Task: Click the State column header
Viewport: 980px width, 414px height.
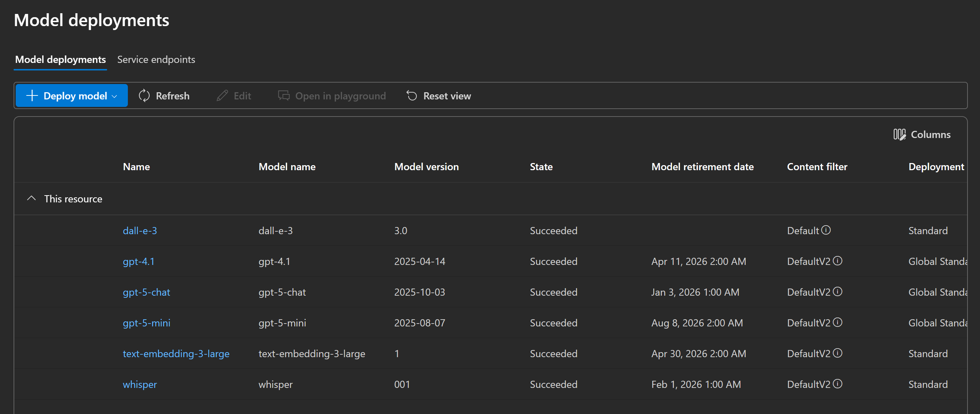Action: 541,167
